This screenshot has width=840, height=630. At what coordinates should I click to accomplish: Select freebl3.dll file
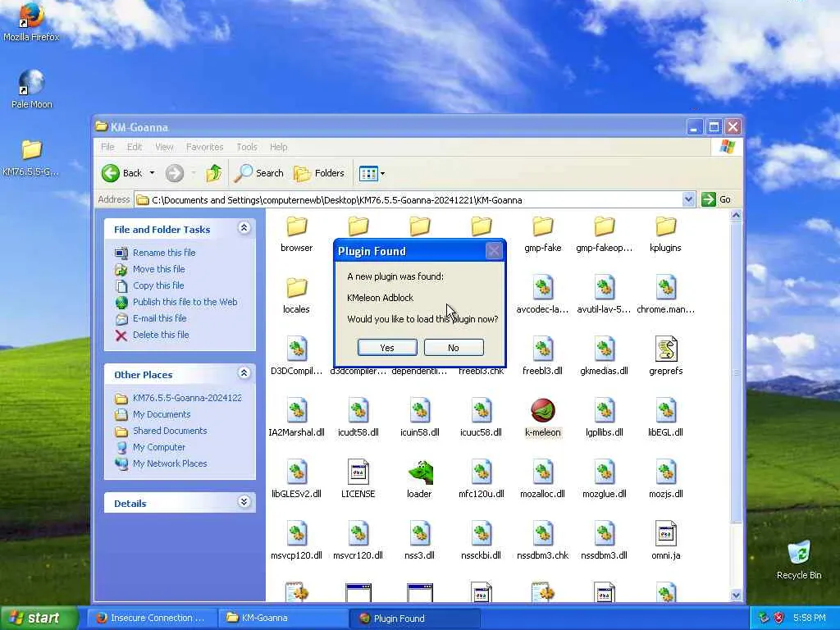[543, 354]
